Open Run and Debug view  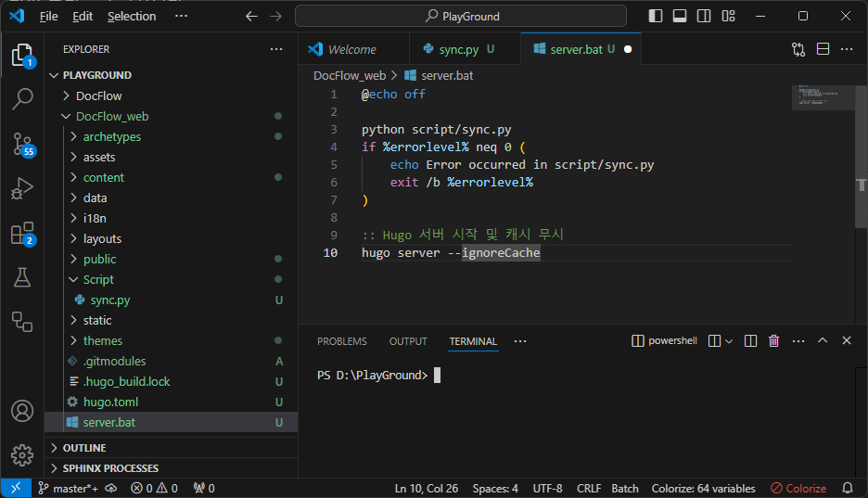[x=22, y=188]
